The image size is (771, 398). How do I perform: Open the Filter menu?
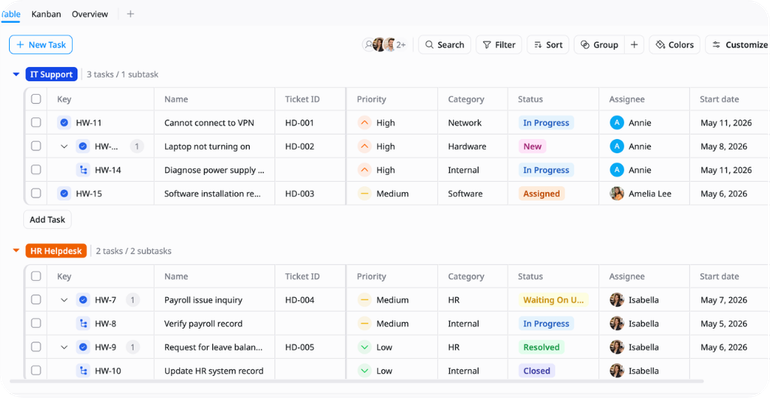[x=499, y=45]
